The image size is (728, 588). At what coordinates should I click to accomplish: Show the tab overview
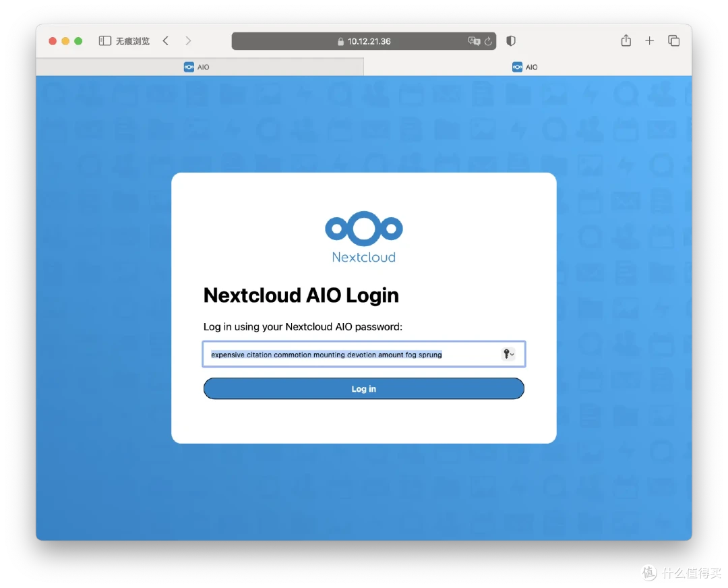click(x=673, y=41)
